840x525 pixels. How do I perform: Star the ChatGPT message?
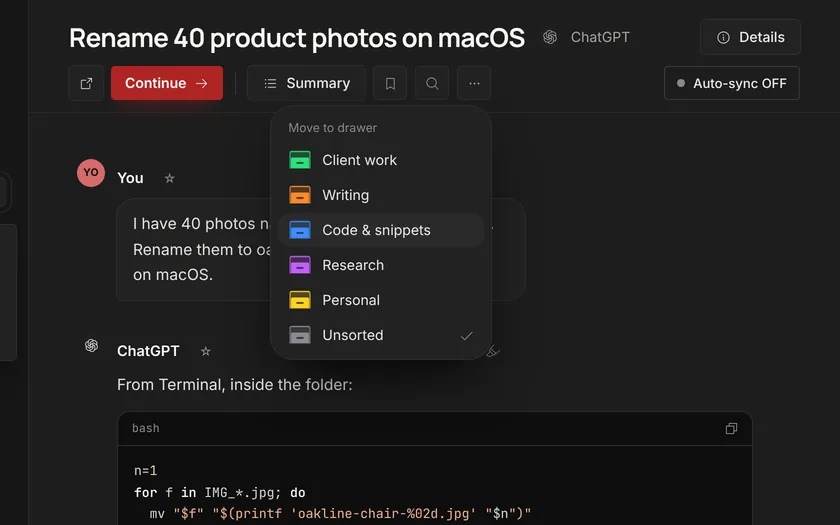point(205,351)
